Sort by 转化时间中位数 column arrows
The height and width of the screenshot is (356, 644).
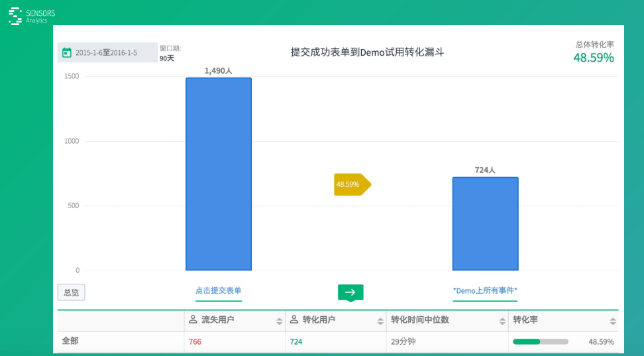pos(502,321)
